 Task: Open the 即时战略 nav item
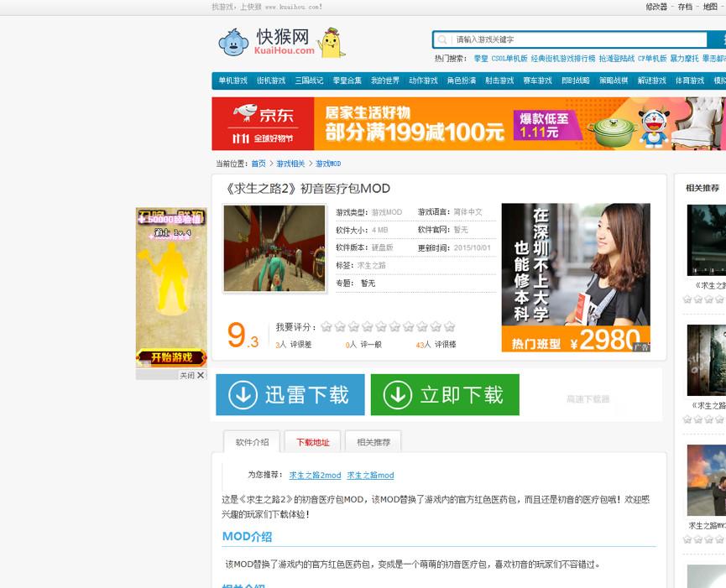click(576, 81)
